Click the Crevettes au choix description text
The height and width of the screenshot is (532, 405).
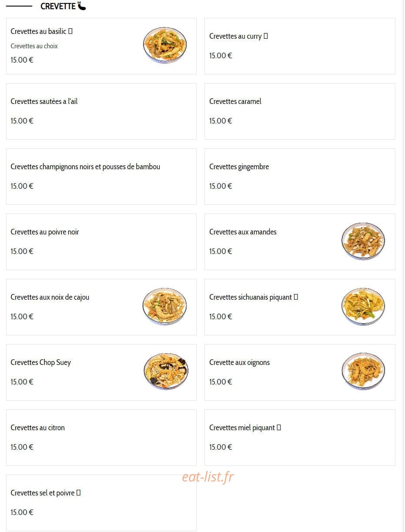click(x=34, y=46)
